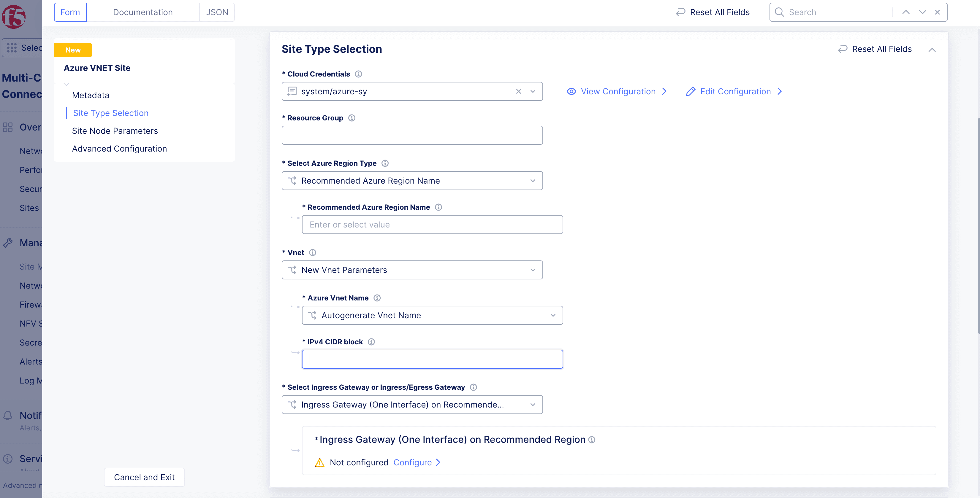Switch to the JSON tab
The height and width of the screenshot is (498, 980).
[x=217, y=12]
